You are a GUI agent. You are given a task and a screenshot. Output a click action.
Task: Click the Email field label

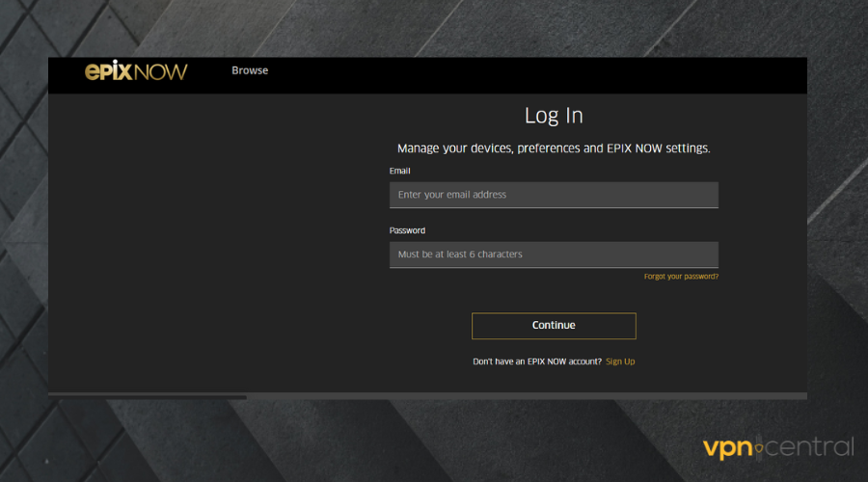coord(399,171)
